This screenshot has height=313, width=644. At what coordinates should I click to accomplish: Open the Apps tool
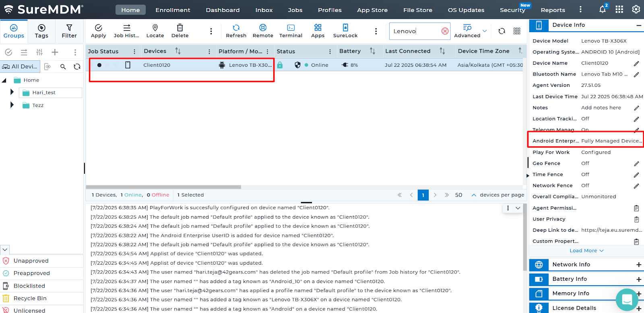click(318, 31)
